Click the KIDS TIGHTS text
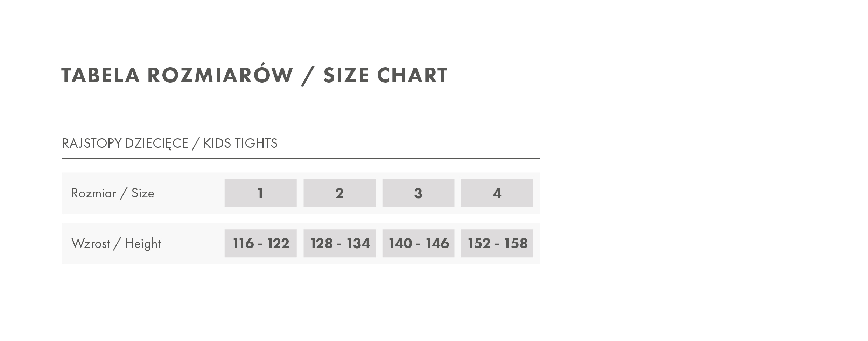The width and height of the screenshot is (868, 341). click(240, 143)
